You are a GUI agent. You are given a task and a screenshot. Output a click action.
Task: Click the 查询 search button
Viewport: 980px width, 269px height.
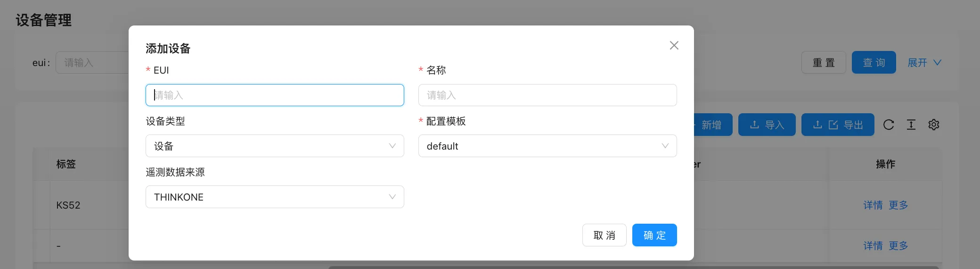[874, 62]
